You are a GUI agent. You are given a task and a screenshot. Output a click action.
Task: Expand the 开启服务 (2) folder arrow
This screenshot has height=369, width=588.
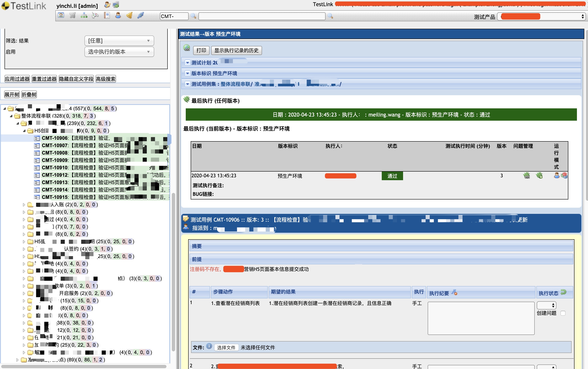point(24,293)
